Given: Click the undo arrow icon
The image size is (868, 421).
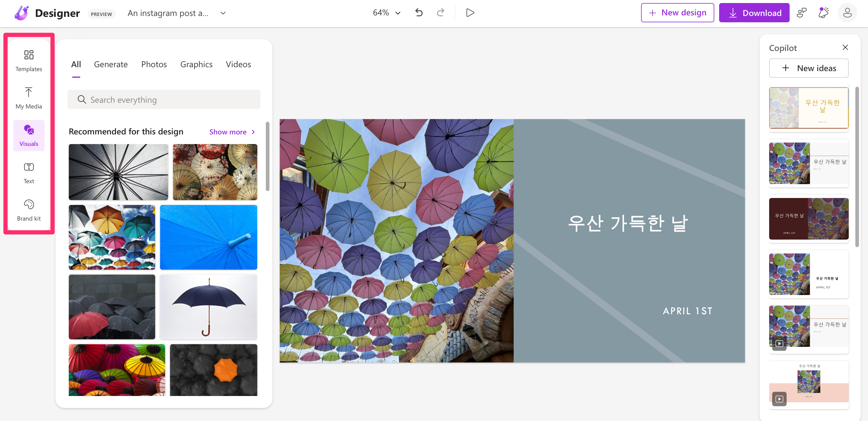Looking at the screenshot, I should tap(419, 13).
